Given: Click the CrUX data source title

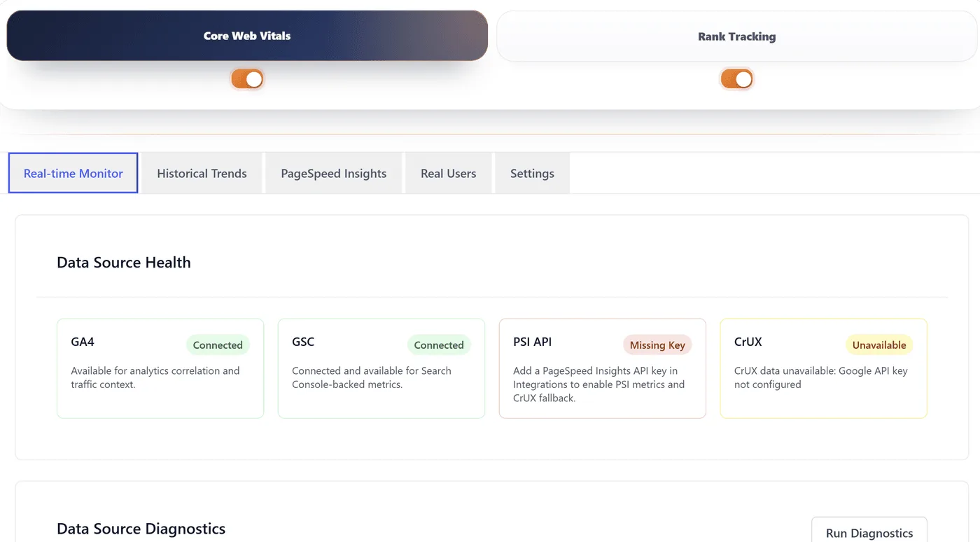Looking at the screenshot, I should pyautogui.click(x=748, y=342).
